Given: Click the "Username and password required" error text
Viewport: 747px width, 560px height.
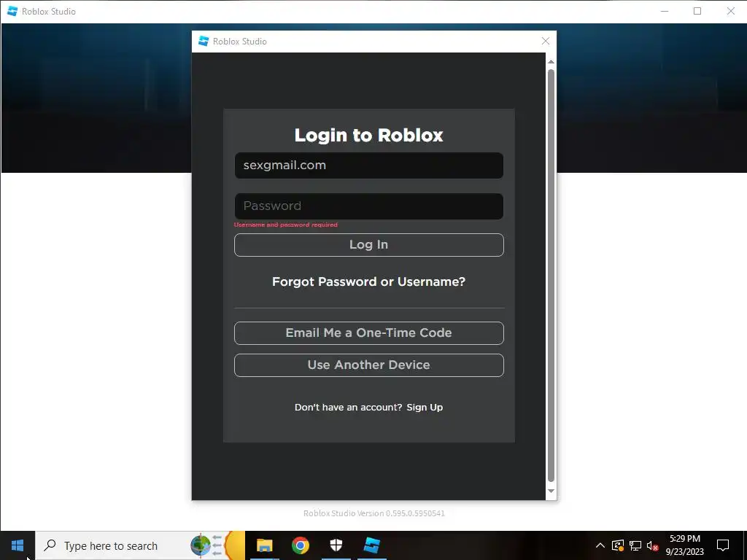Looking at the screenshot, I should tap(286, 225).
